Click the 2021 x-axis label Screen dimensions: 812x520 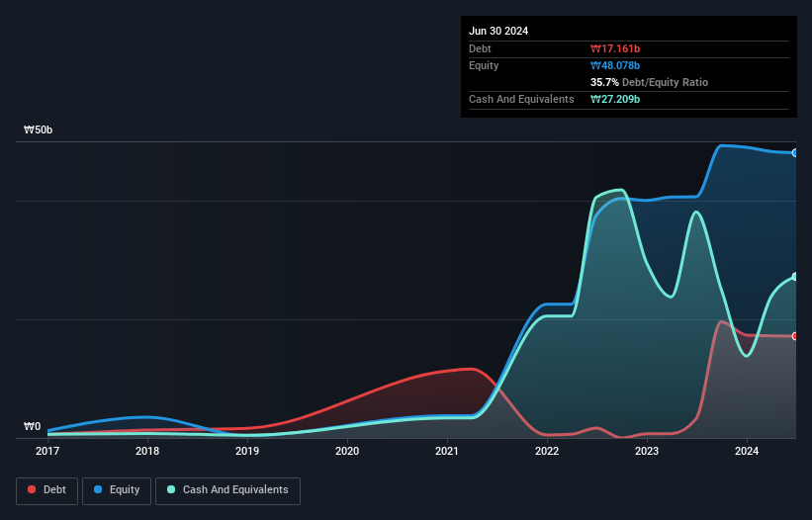pyautogui.click(x=447, y=451)
